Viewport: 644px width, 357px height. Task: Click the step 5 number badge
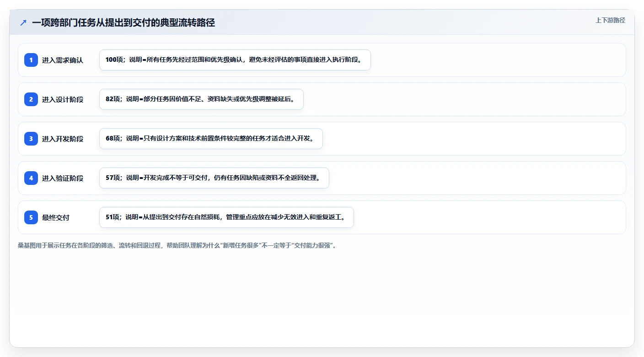click(31, 217)
